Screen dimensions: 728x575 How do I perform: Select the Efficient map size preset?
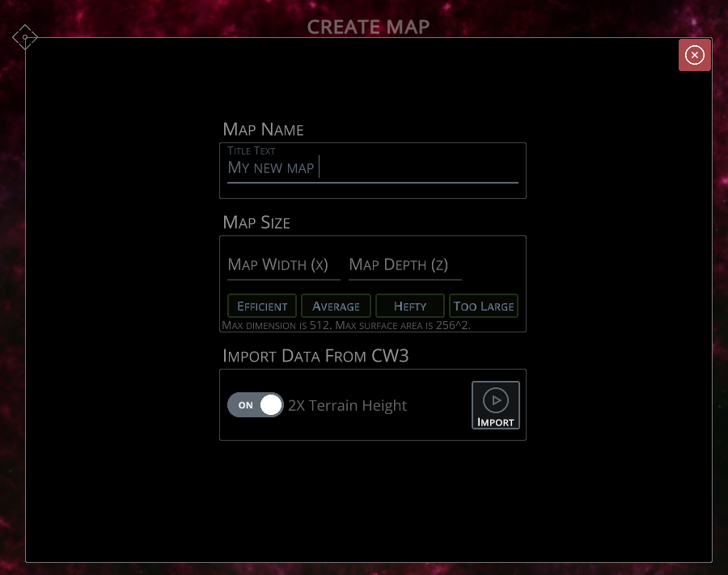[x=261, y=306]
